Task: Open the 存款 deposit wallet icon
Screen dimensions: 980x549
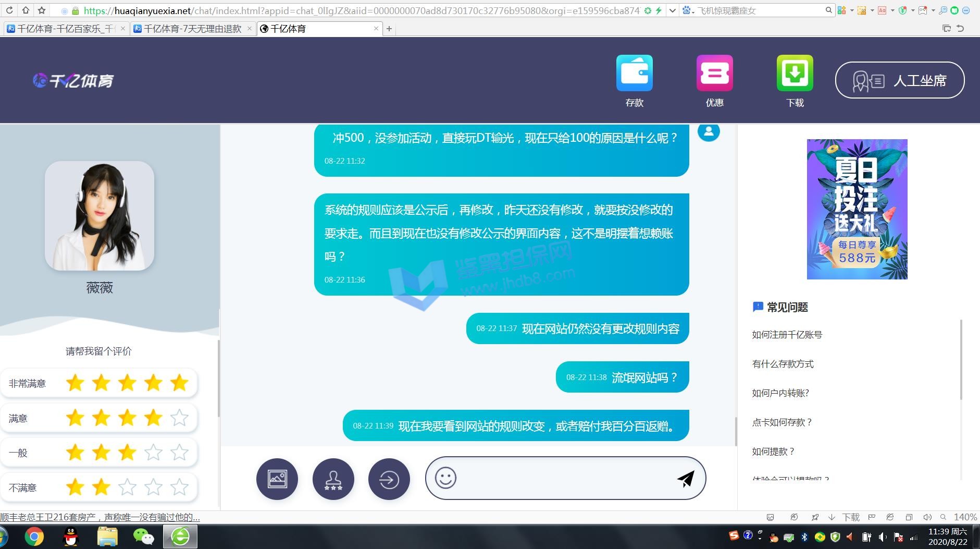Action: pyautogui.click(x=634, y=74)
